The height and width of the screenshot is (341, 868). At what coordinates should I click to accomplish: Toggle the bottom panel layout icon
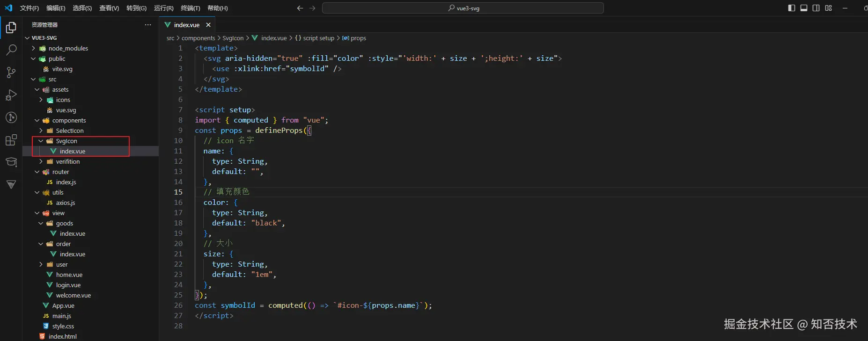pos(804,8)
